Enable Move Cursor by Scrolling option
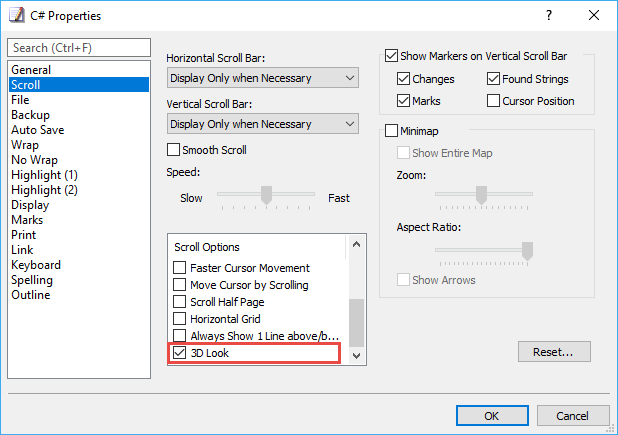The width and height of the screenshot is (618, 435). coord(179,284)
